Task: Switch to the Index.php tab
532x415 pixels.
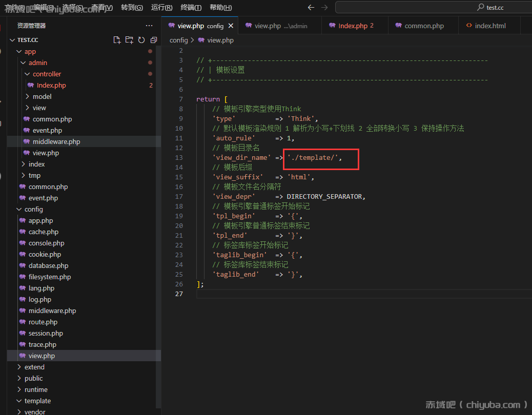Action: (355, 26)
